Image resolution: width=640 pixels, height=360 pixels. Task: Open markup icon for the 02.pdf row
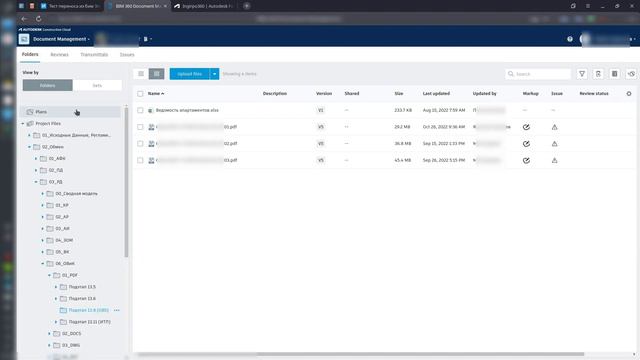click(x=526, y=144)
